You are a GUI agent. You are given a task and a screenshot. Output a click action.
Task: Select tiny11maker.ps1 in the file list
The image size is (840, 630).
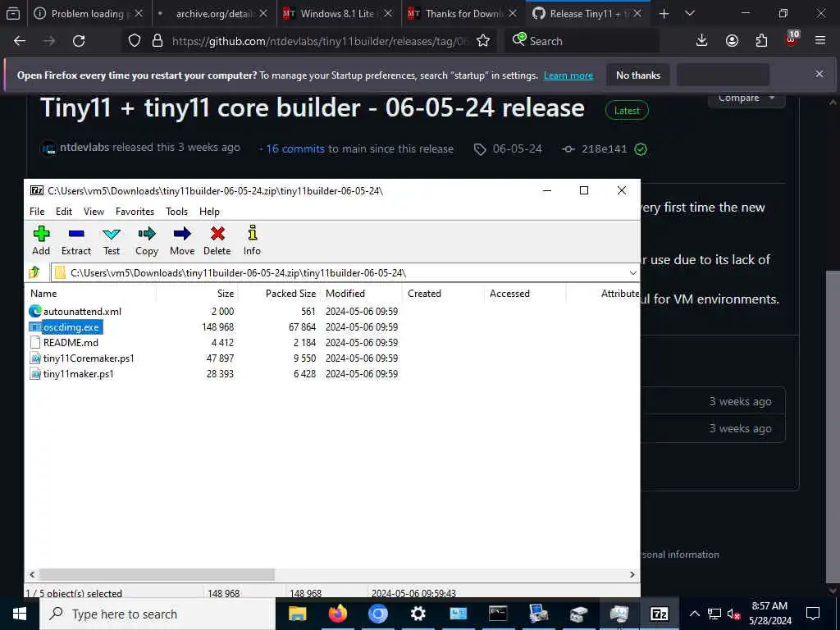click(x=78, y=373)
